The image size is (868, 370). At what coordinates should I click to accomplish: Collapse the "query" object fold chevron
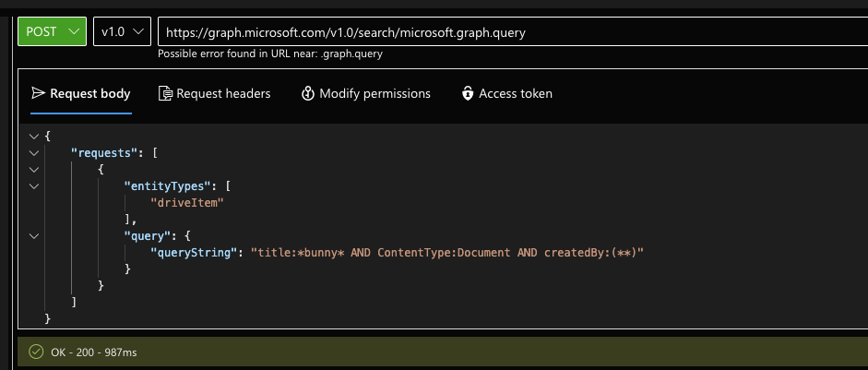(x=34, y=236)
